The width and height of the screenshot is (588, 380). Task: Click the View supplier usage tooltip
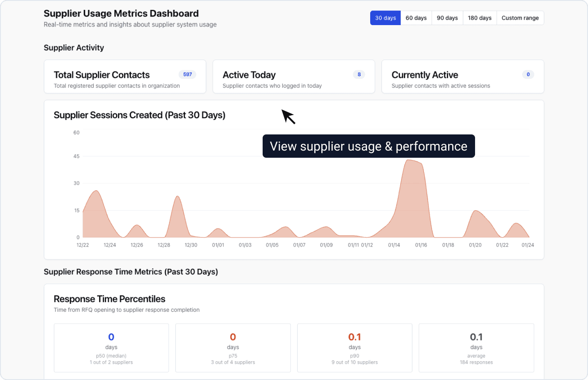[368, 146]
